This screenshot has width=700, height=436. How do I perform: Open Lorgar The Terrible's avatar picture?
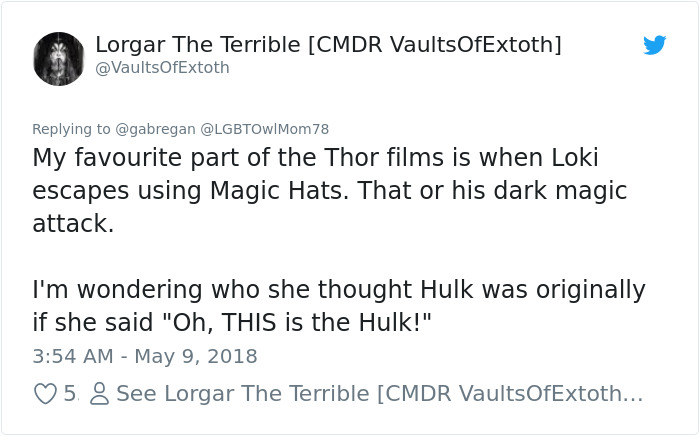pyautogui.click(x=59, y=58)
